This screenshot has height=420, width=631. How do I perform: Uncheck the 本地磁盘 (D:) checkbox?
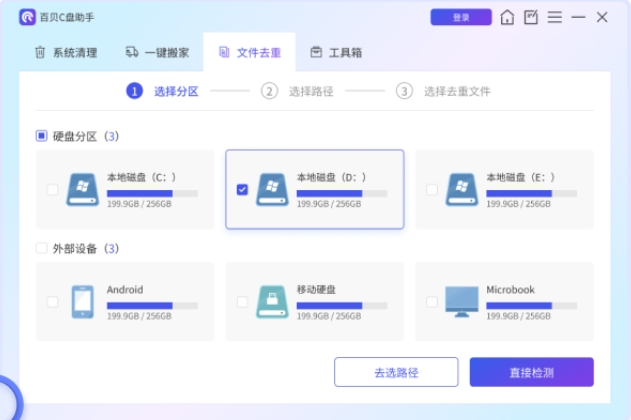point(242,189)
